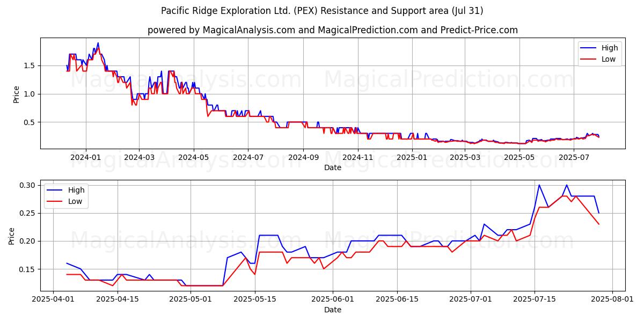Click the '0.5' price tick on upper chart
This screenshot has width=644, height=322.
click(30, 122)
